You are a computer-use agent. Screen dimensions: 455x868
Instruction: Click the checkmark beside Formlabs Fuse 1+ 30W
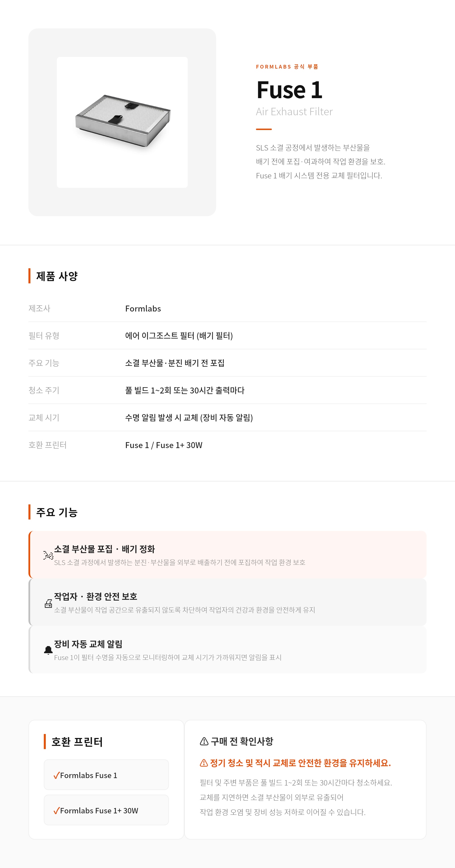[x=56, y=811]
